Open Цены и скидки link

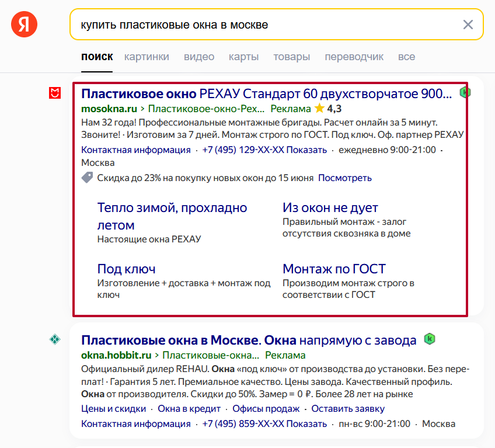[113, 408]
